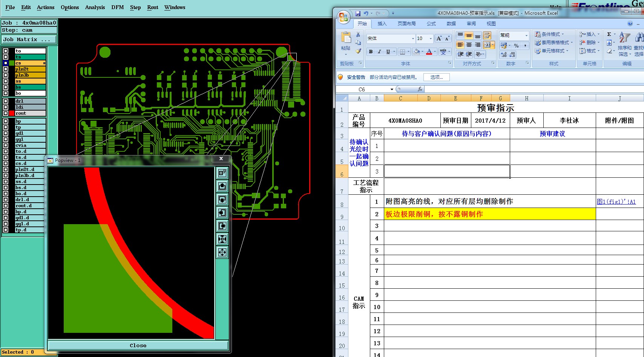The width and height of the screenshot is (644, 357).
Task: Expand the Quick Access Toolbar customize arrow
Action: tap(393, 13)
